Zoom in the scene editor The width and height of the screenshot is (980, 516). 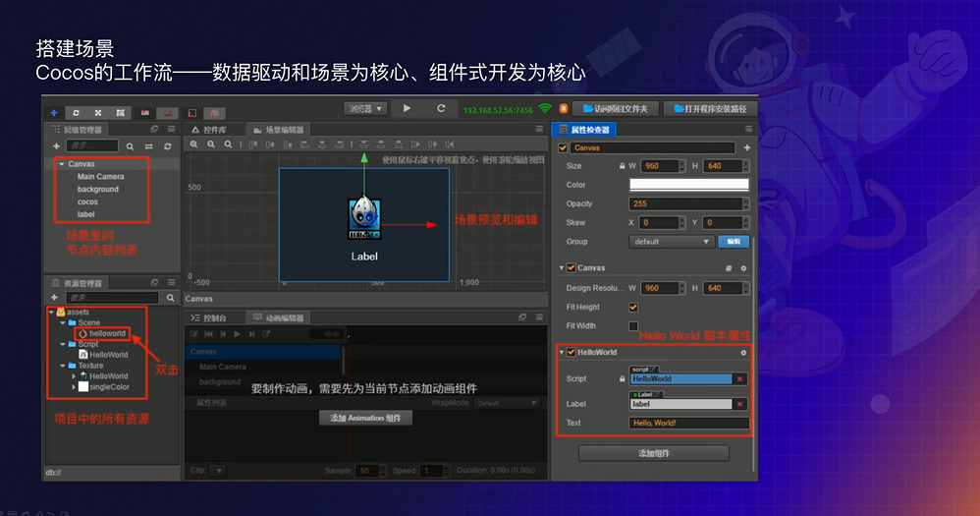tap(194, 144)
